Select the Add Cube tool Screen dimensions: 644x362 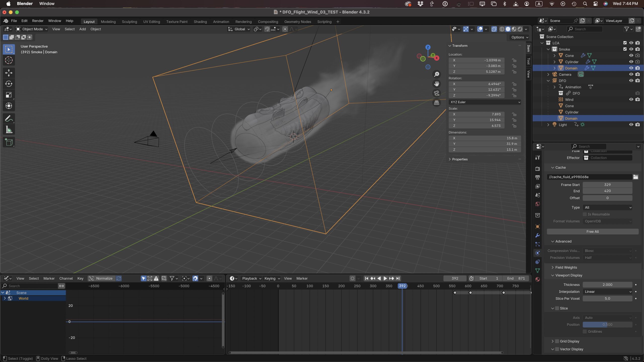click(x=9, y=142)
